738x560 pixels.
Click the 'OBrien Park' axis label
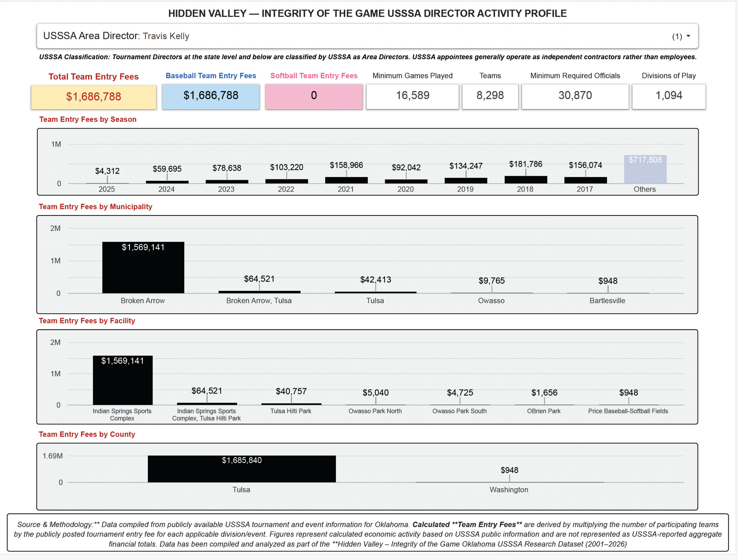[x=544, y=411]
